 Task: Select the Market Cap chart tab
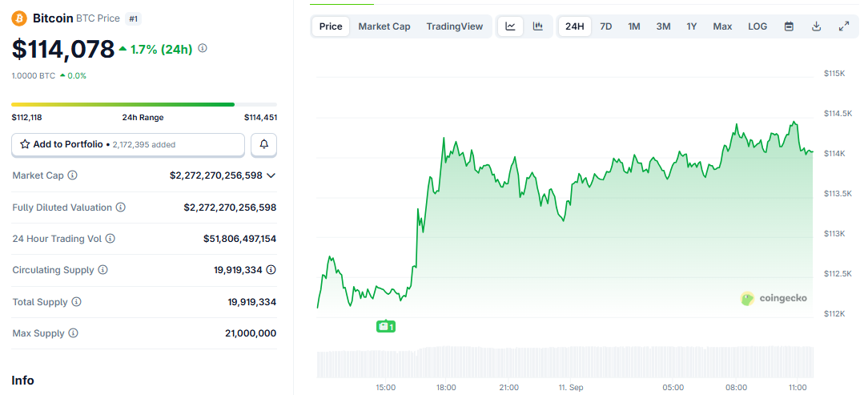[x=384, y=26]
